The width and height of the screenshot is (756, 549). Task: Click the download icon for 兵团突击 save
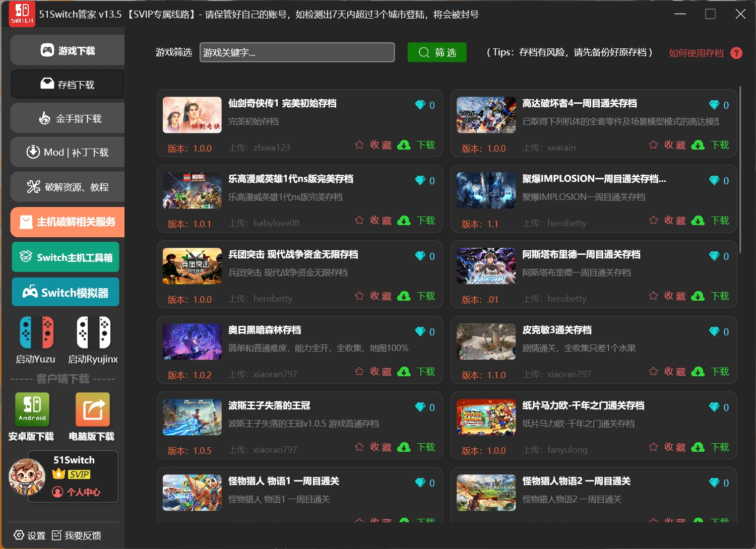(404, 296)
